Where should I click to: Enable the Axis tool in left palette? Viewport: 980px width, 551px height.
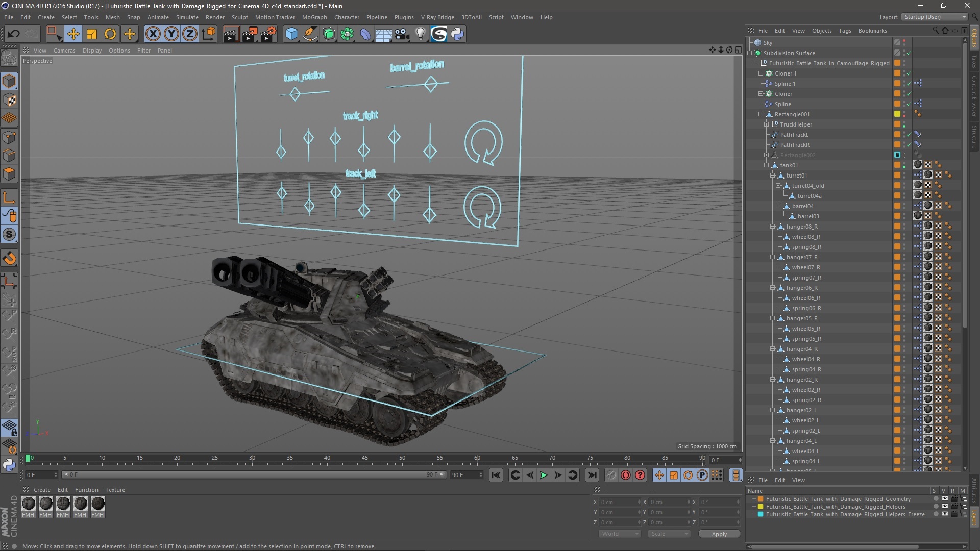[9, 198]
